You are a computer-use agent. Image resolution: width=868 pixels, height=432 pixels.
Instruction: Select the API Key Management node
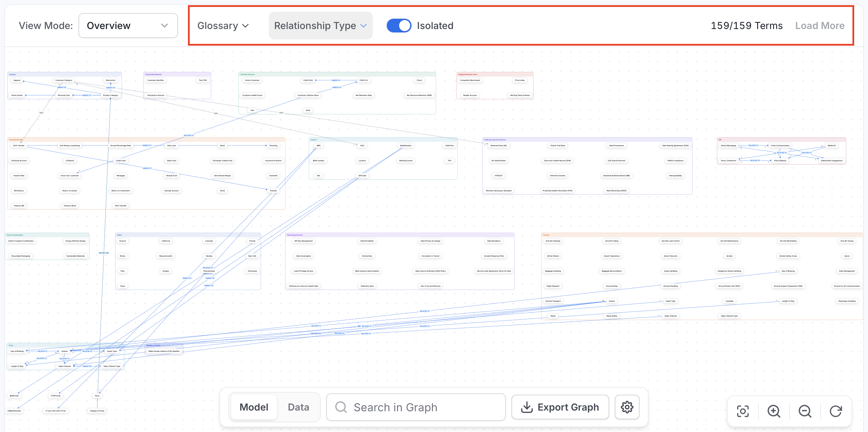click(304, 241)
